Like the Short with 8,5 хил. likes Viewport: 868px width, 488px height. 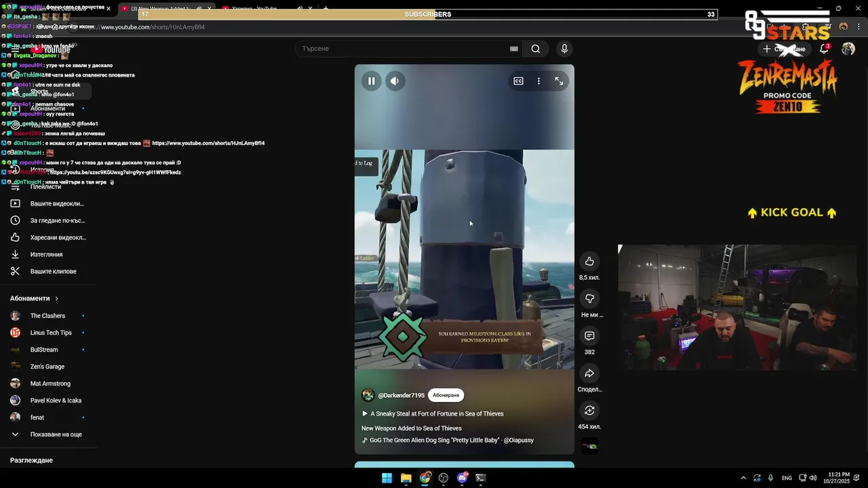pyautogui.click(x=589, y=262)
